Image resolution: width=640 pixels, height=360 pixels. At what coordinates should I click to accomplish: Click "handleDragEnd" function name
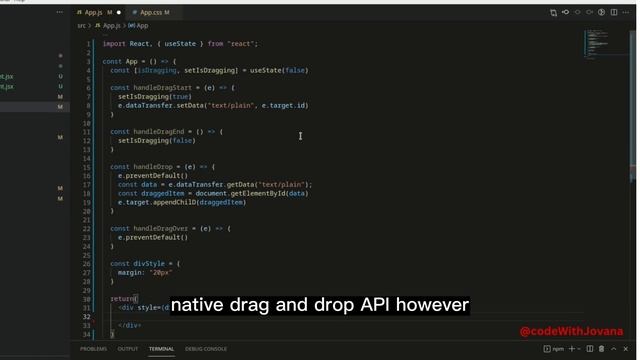click(x=159, y=132)
